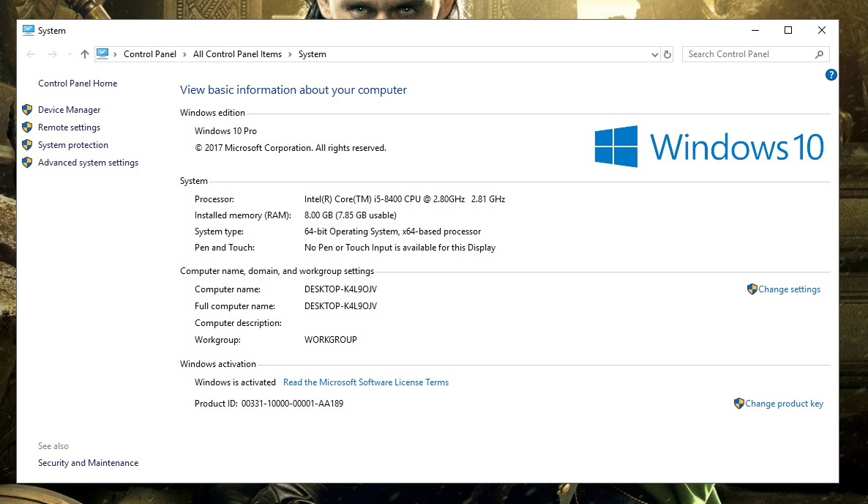Screen dimensions: 868x504
Task: Open Advanced system settings
Action: [88, 163]
